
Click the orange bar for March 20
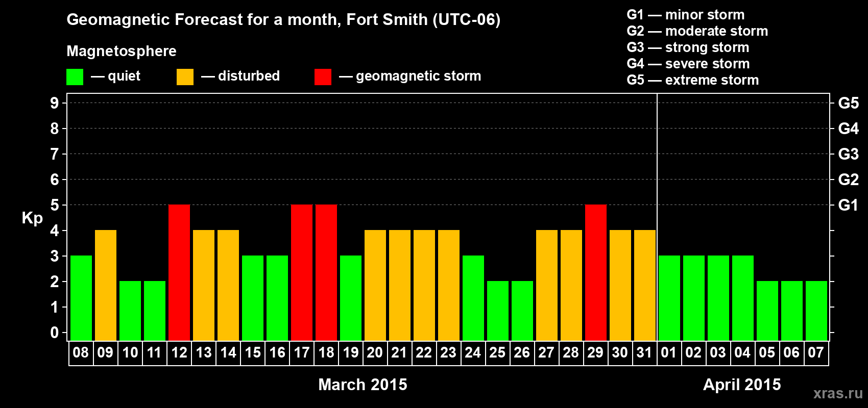pos(375,285)
